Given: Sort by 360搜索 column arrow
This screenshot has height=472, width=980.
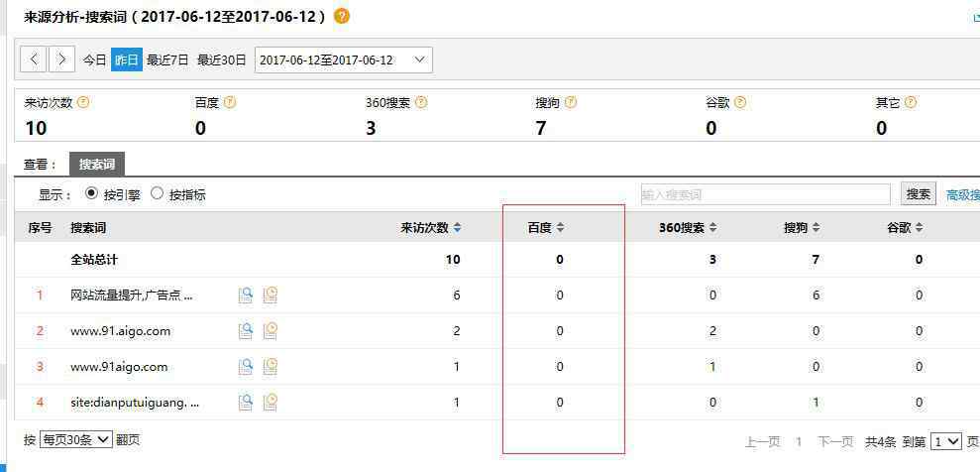Looking at the screenshot, I should [x=713, y=228].
